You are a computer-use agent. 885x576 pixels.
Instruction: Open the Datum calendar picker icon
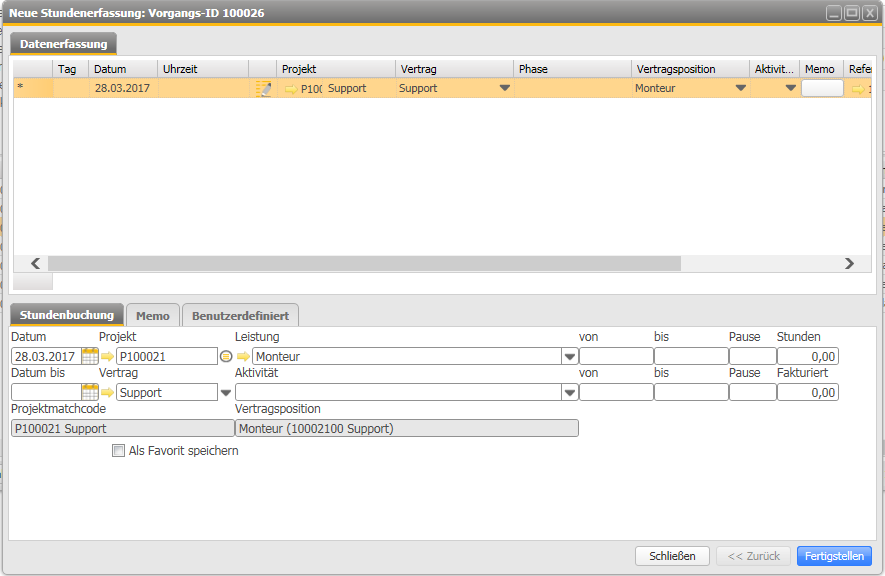(89, 356)
